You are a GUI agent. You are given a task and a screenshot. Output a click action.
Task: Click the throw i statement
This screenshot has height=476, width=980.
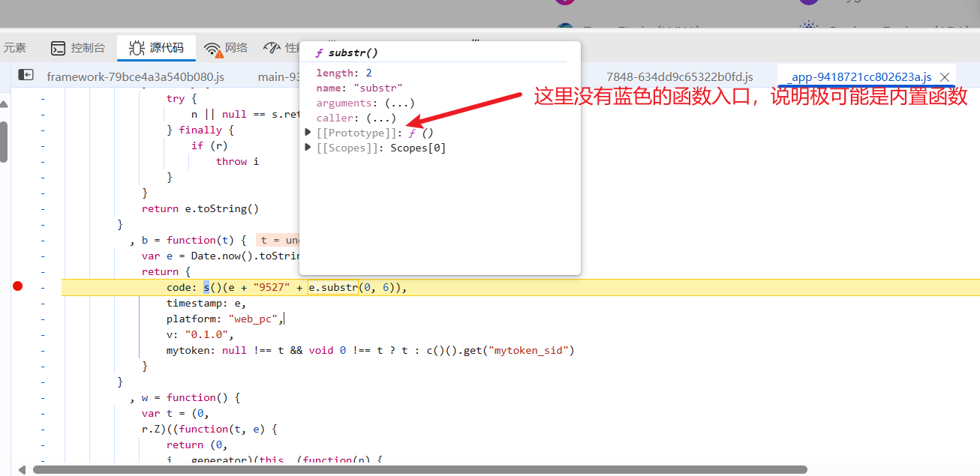[237, 161]
